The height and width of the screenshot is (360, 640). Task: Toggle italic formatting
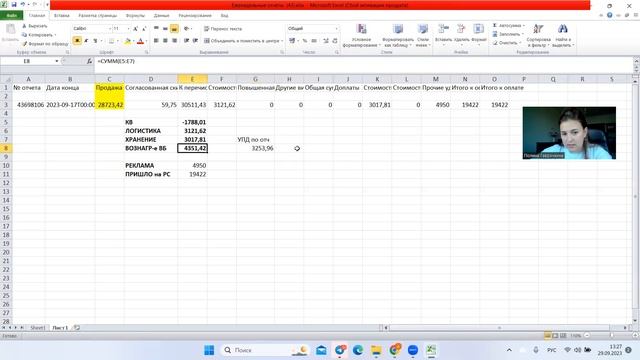(x=86, y=41)
